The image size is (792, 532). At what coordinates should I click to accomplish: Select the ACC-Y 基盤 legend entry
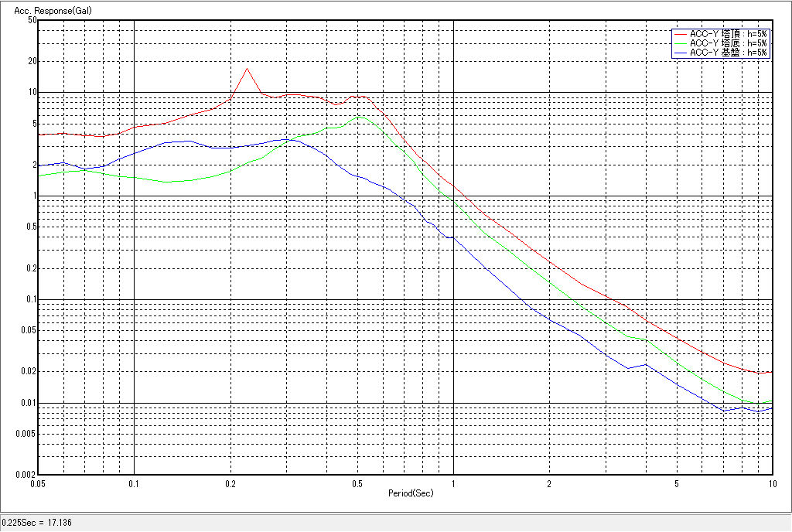click(x=728, y=53)
